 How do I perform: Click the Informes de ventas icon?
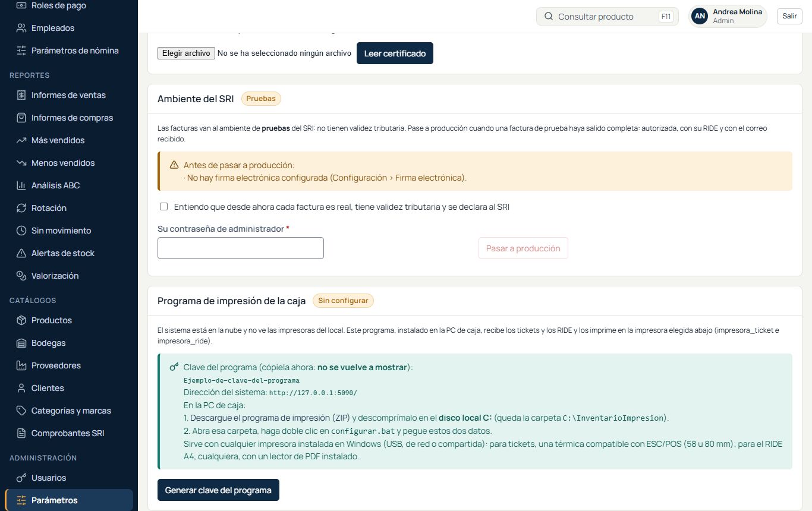tap(21, 95)
